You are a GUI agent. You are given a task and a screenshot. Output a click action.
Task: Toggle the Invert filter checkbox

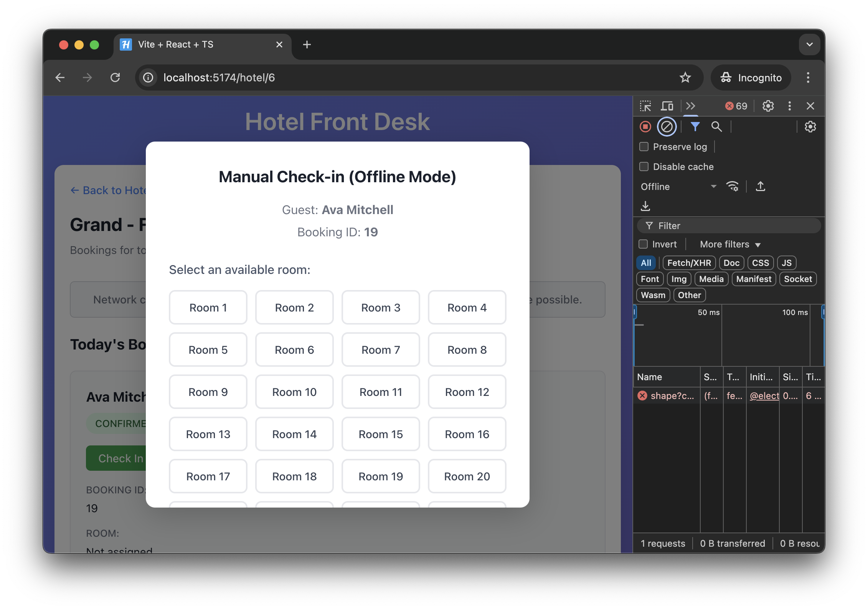[644, 244]
